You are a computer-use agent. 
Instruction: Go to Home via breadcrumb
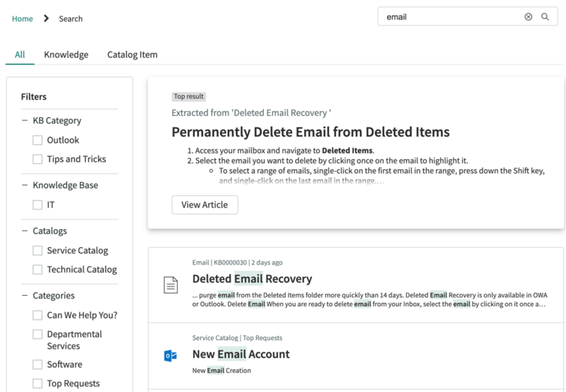(x=23, y=18)
